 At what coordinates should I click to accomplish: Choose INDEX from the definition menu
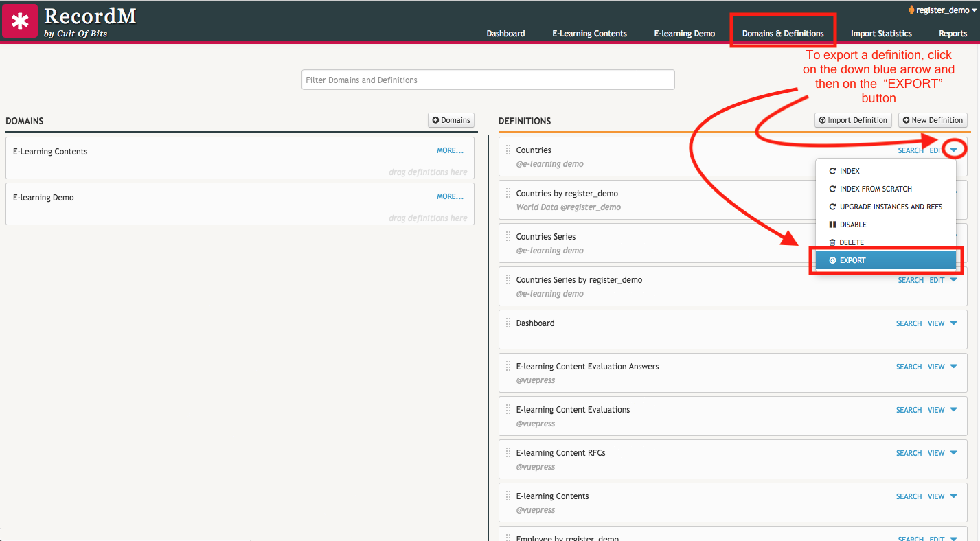point(886,171)
